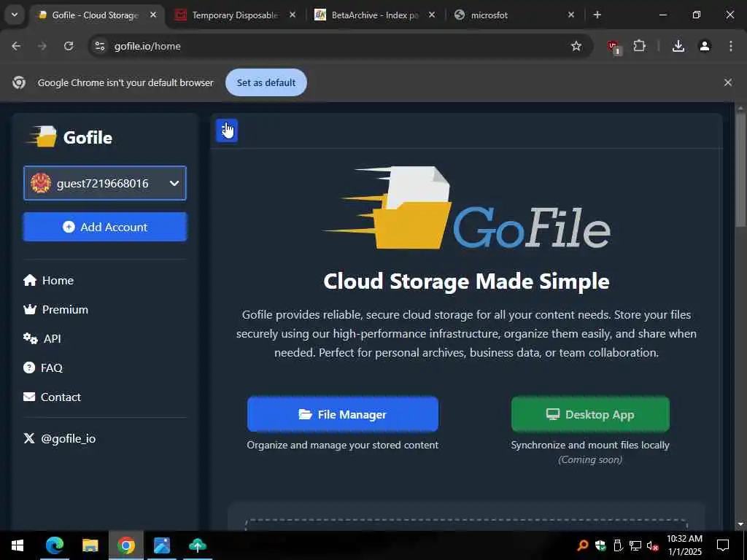Switch to the Gofile - Cloud Storage tab
Viewport: 747px width, 560px height.
click(97, 15)
